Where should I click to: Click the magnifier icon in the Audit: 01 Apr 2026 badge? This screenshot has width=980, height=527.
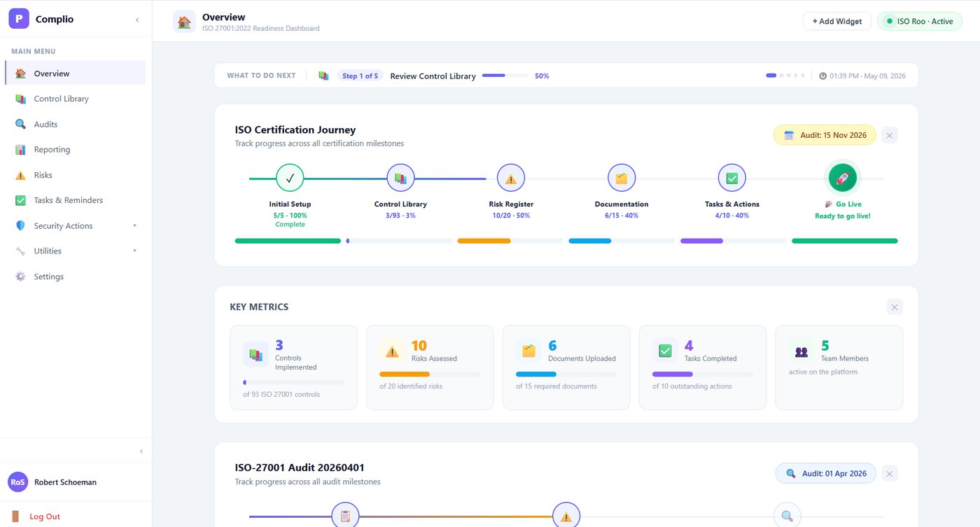pos(791,474)
